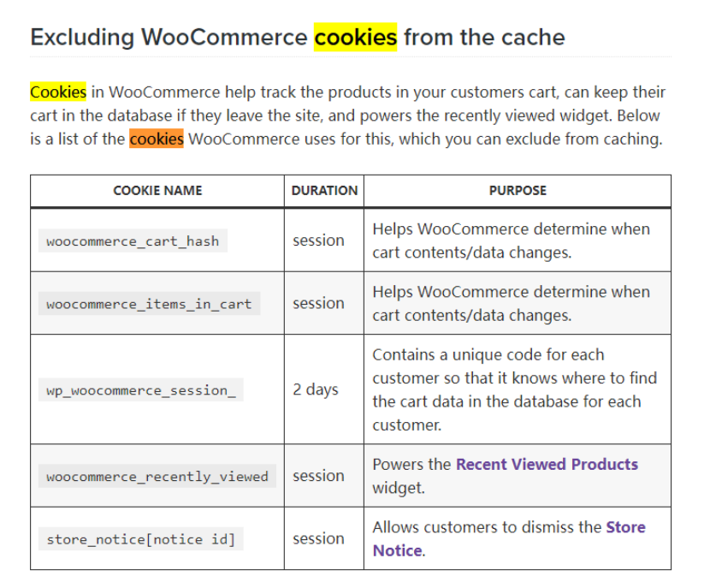The image size is (710, 588).
Task: Click the store_notice[notice id] cookie code
Action: coord(141,538)
